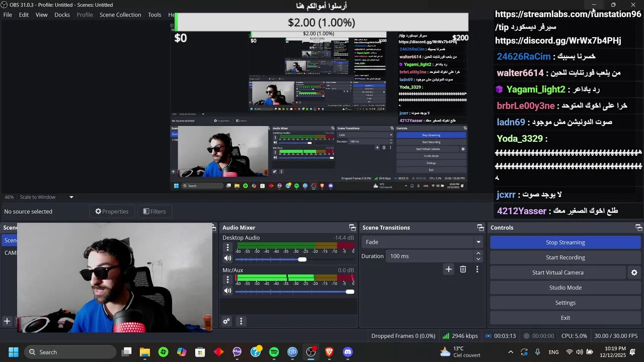Viewport: 644px width, 362px height.
Task: Open the Desktop Audio options menu dots
Action: click(227, 247)
